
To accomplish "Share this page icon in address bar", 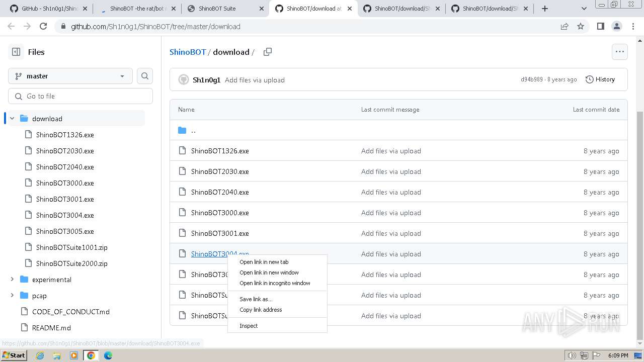I will (x=565, y=27).
